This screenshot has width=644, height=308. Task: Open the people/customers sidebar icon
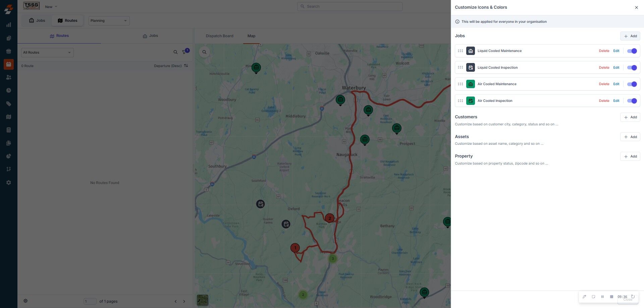9,77
